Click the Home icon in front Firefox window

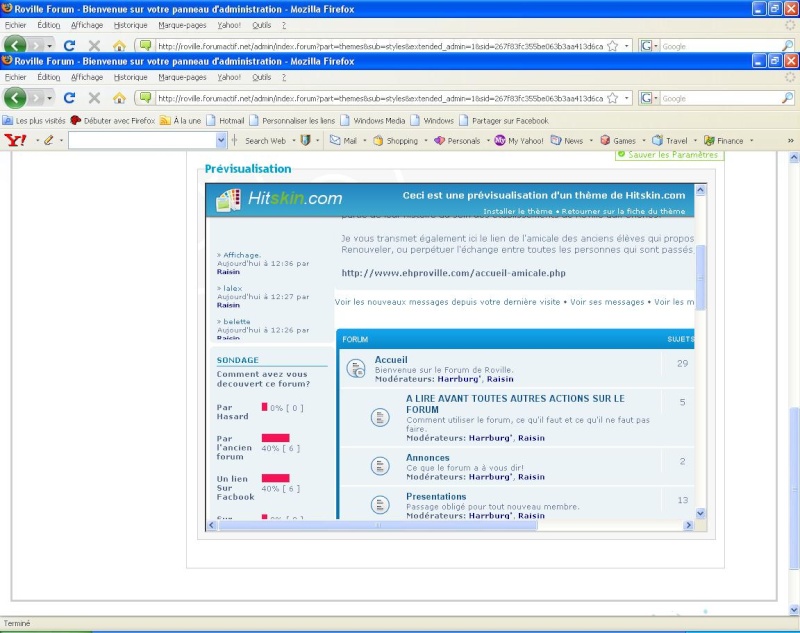click(119, 98)
